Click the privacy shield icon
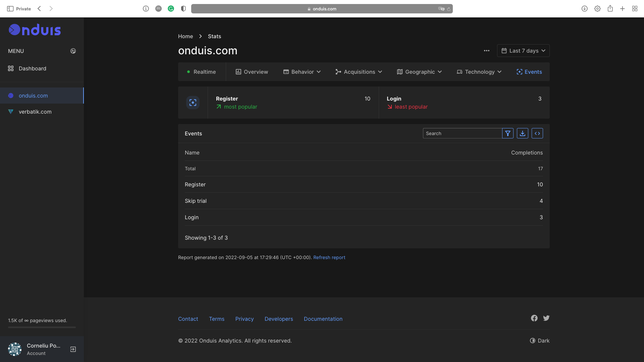 tap(183, 9)
